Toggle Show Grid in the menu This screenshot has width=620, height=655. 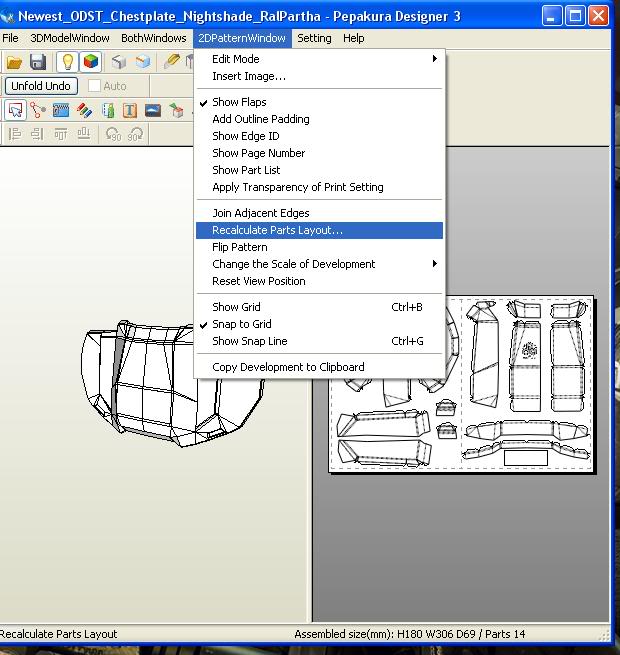click(x=319, y=307)
